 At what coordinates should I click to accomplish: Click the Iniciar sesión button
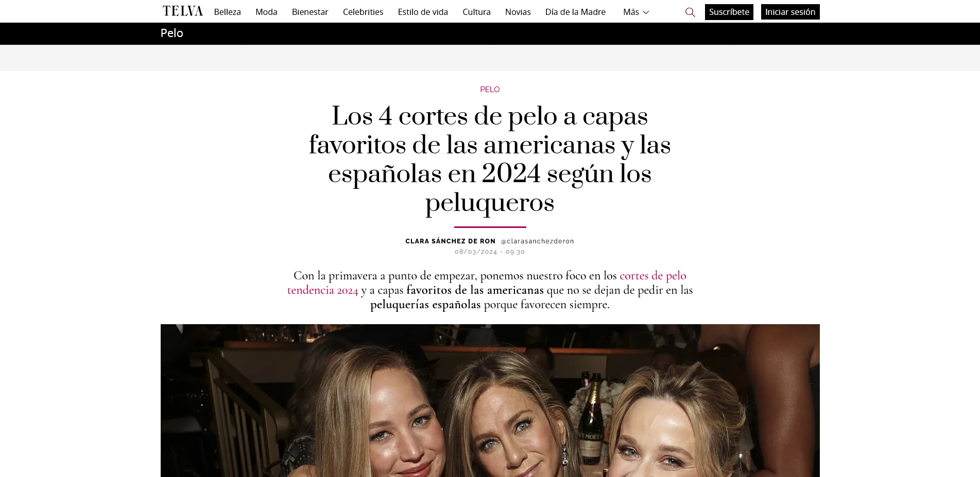click(x=790, y=12)
